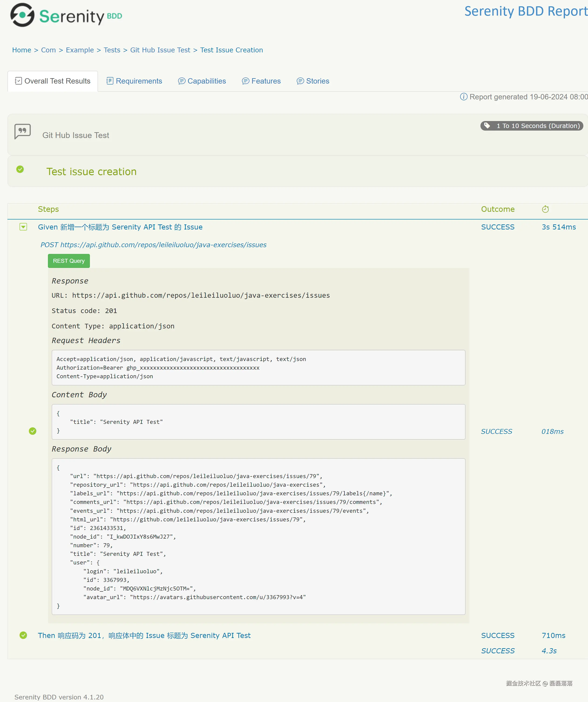Click the Response Body JSON box
Viewport: 588px width, 702px height.
[x=258, y=536]
